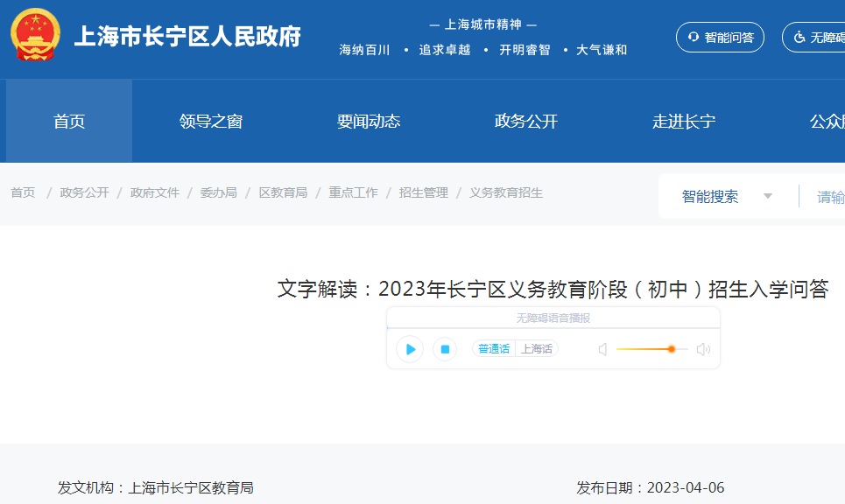Click the 首页 breadcrumb link
Screen dimensions: 845x504
pyautogui.click(x=23, y=192)
